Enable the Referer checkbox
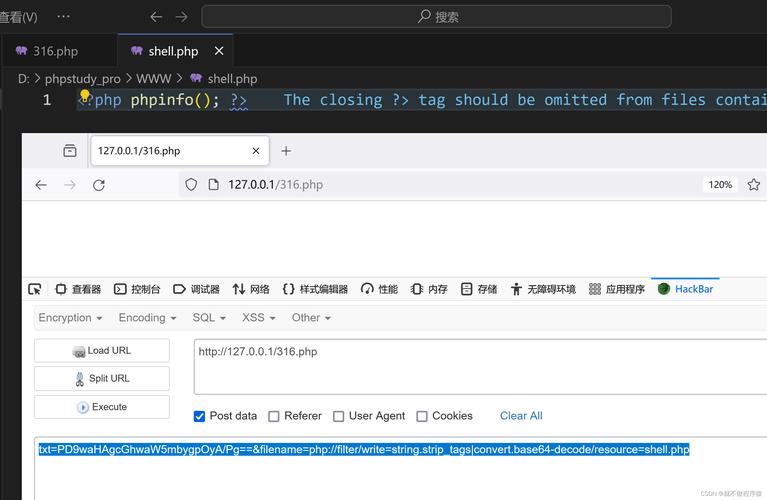This screenshot has height=500, width=767. [274, 416]
